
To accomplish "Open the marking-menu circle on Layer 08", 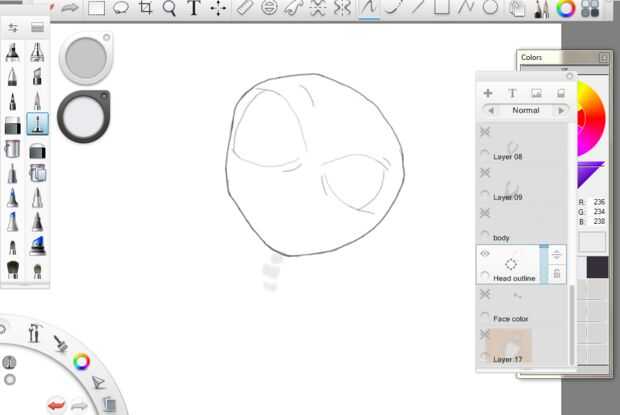I will 485,154.
